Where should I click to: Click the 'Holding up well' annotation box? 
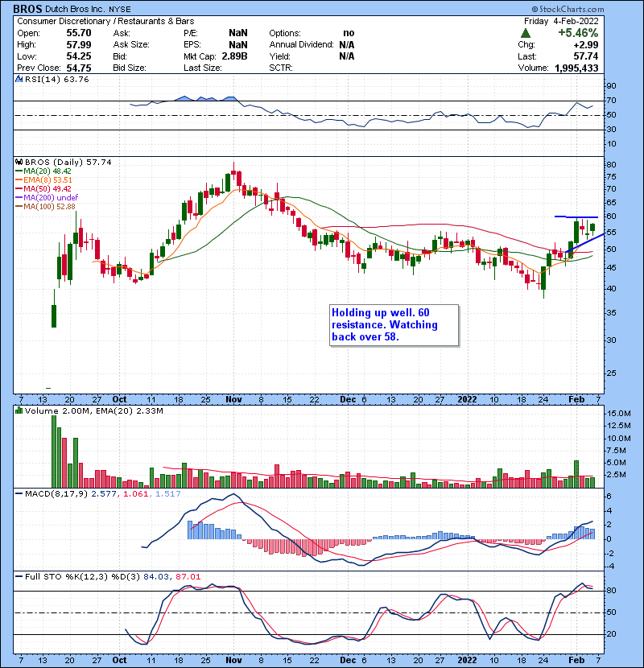(394, 325)
